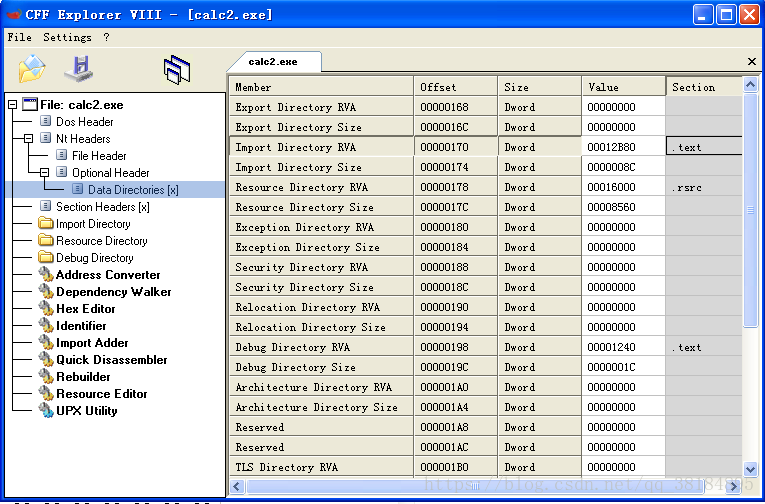The width and height of the screenshot is (765, 504).
Task: Select the Relocation Directory Size member cell
Action: [321, 327]
